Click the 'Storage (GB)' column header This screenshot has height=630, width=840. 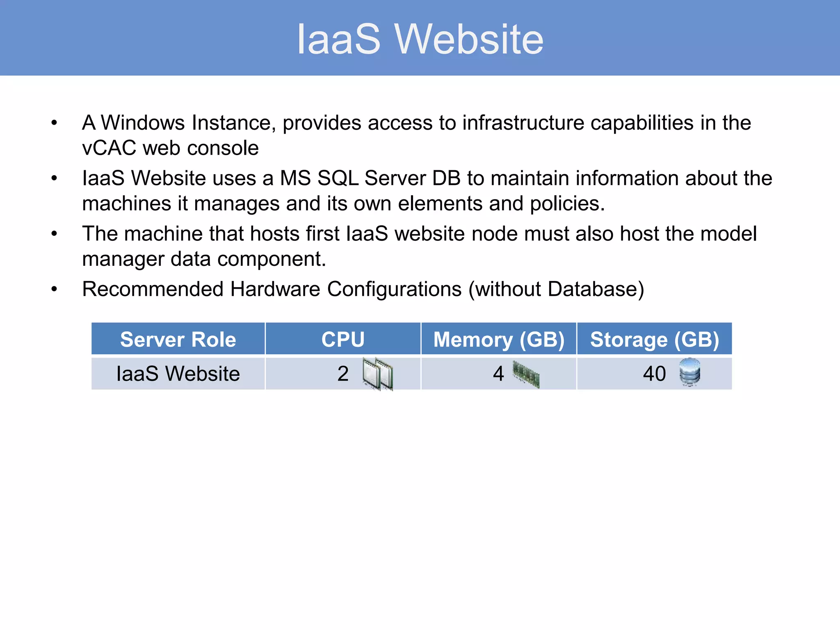tap(655, 339)
